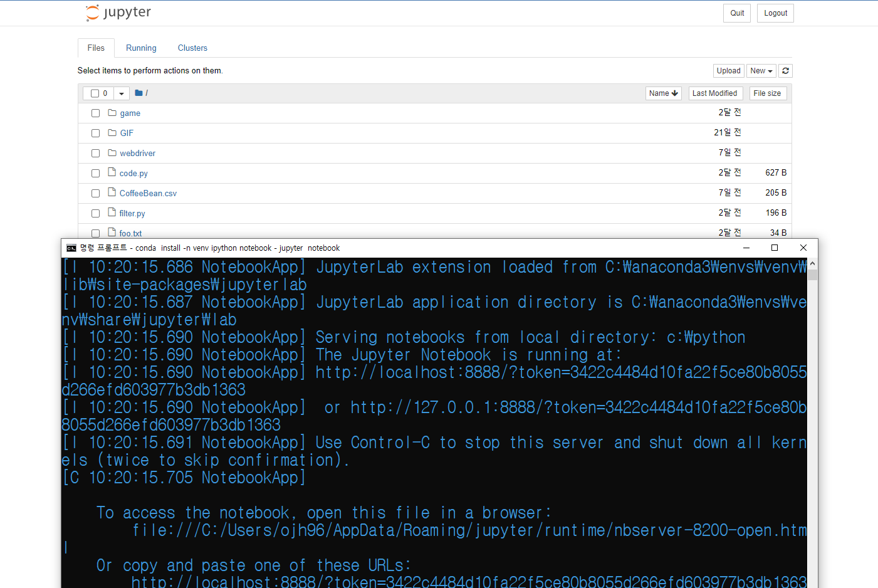The image size is (878, 588).
Task: Click the command prompt scrollbar thumb
Action: (812, 275)
